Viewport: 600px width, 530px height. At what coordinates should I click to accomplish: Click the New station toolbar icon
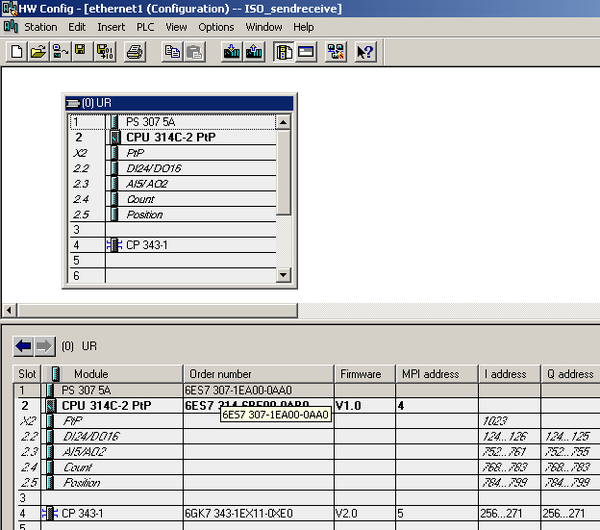[16, 52]
